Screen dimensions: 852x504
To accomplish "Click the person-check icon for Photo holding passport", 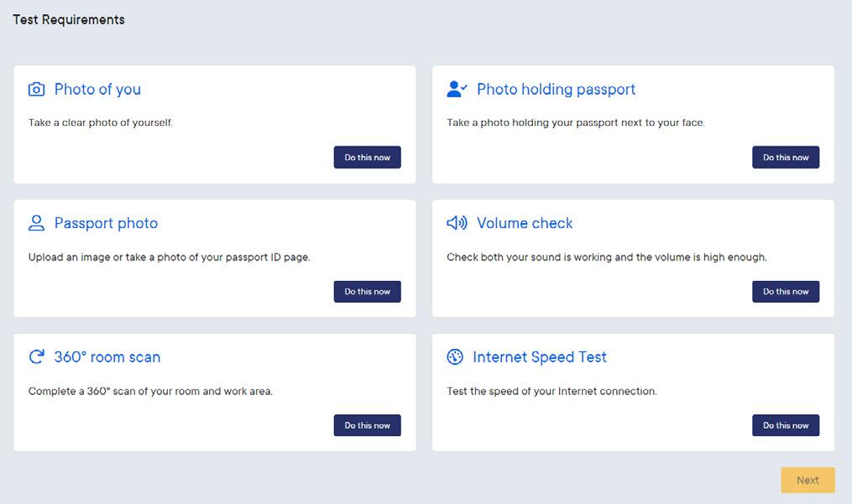I will (457, 90).
